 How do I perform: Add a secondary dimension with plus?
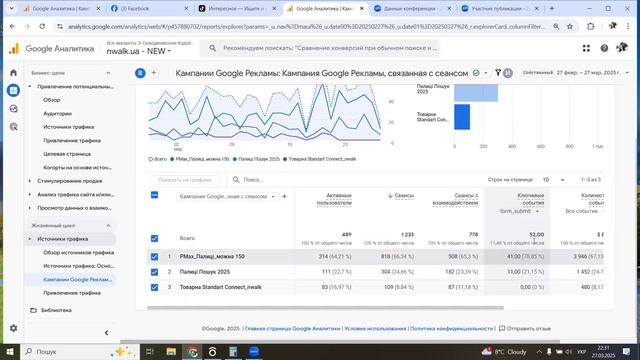[284, 196]
